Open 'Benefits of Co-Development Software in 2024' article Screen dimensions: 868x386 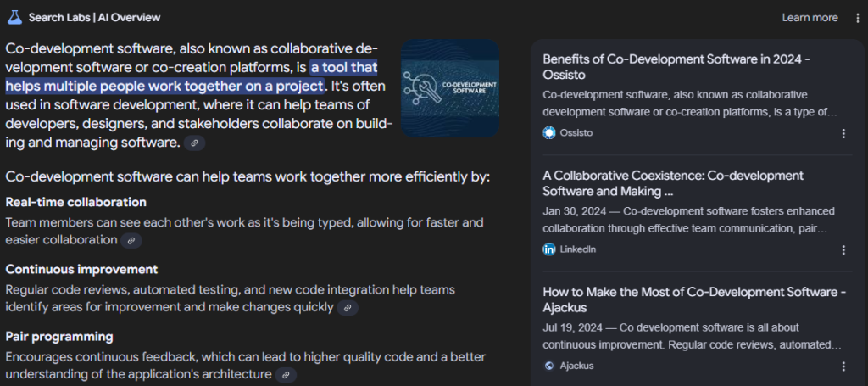tap(676, 66)
